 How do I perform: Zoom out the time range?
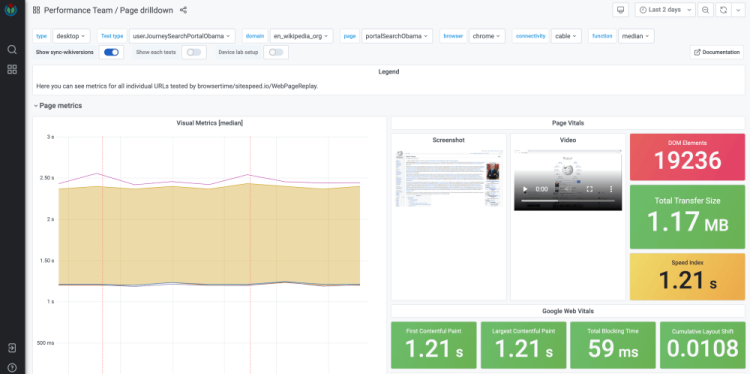[705, 10]
